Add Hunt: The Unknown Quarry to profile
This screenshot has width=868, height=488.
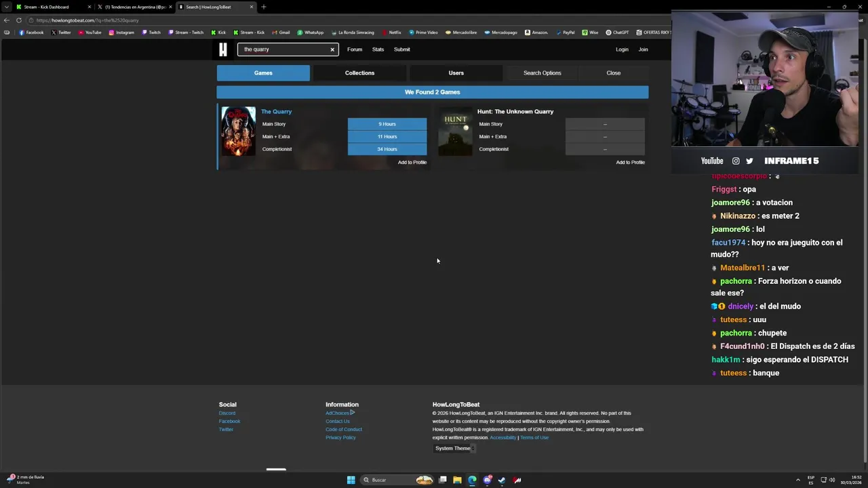pyautogui.click(x=631, y=163)
